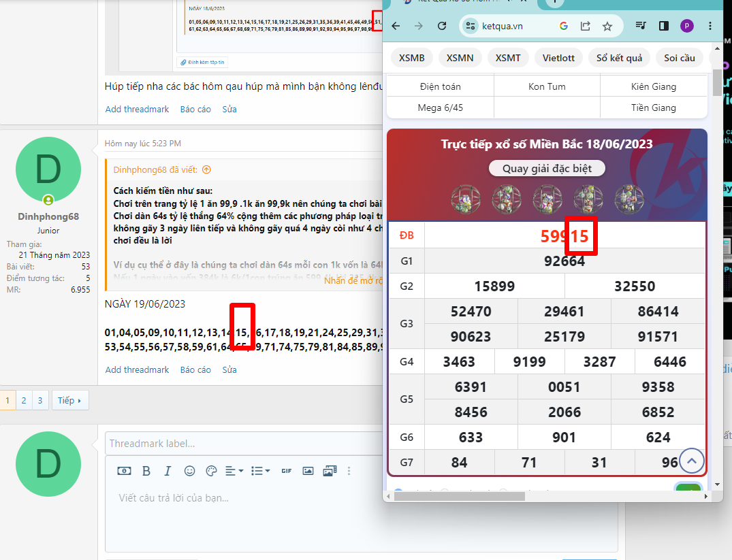Click Add threadmark under Húp tiếp post
Viewport: 732px width, 560px height.
click(x=138, y=109)
